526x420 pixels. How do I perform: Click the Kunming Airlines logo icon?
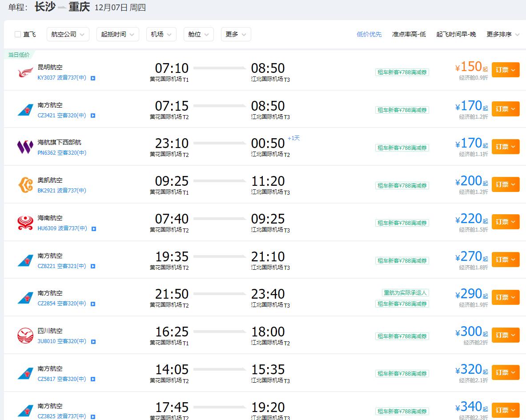25,72
